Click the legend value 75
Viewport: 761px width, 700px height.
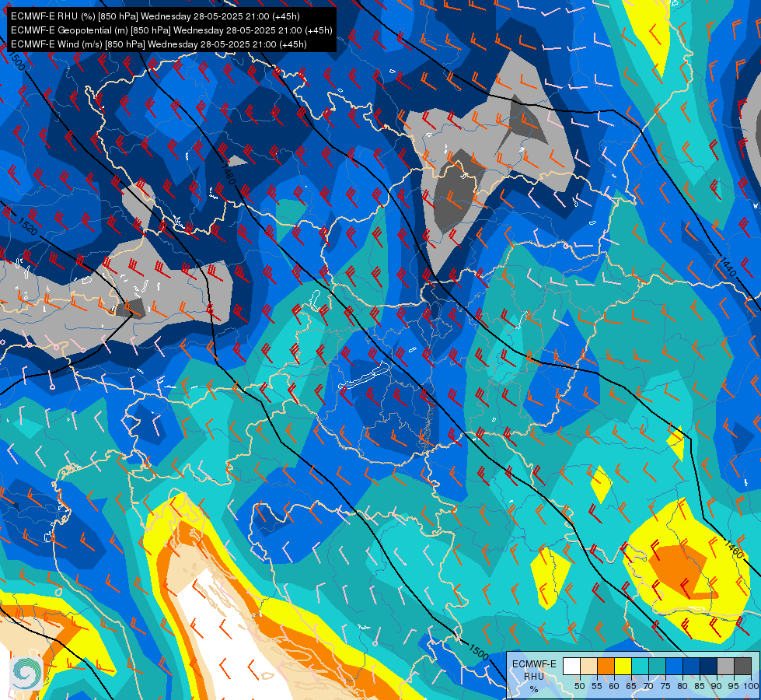(665, 686)
